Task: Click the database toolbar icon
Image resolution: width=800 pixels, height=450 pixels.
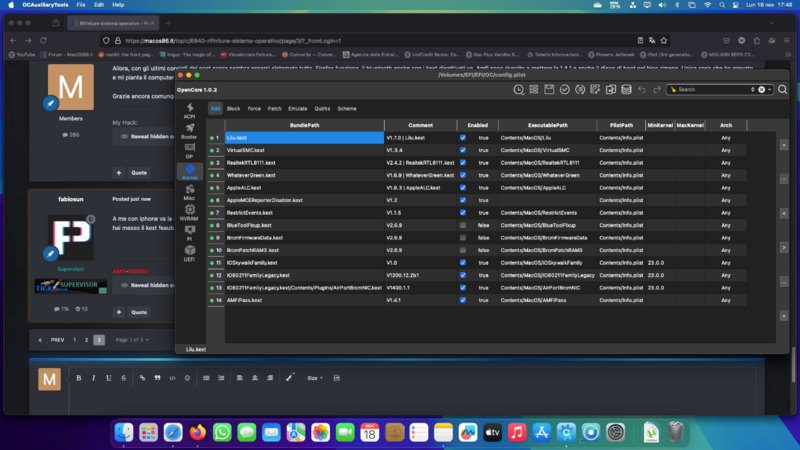Action: [x=627, y=90]
